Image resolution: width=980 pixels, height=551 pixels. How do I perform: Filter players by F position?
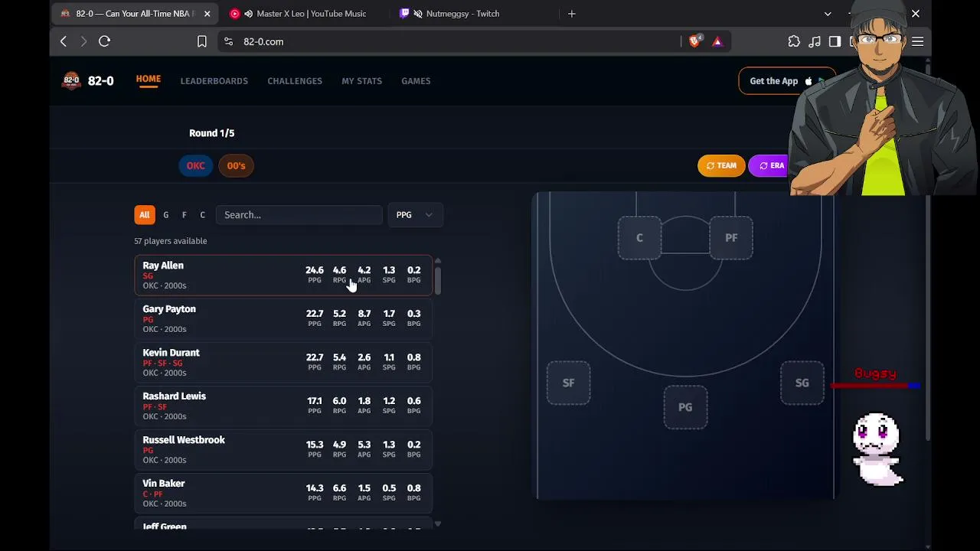tap(185, 215)
